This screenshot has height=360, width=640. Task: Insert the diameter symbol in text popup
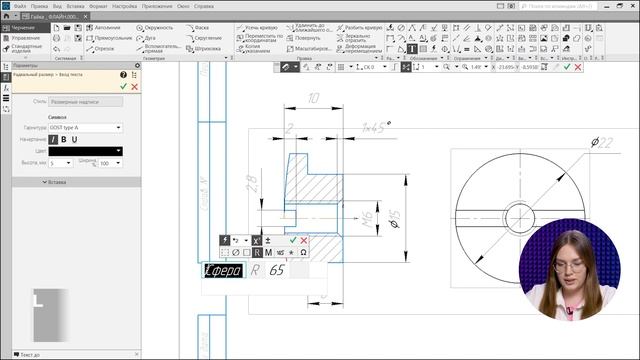tap(236, 253)
